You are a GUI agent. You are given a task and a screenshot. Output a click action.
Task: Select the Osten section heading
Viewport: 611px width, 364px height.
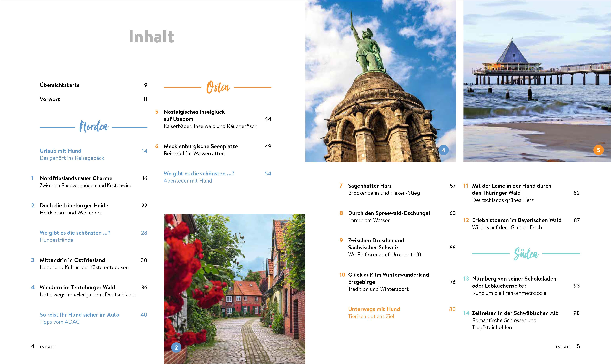(218, 87)
